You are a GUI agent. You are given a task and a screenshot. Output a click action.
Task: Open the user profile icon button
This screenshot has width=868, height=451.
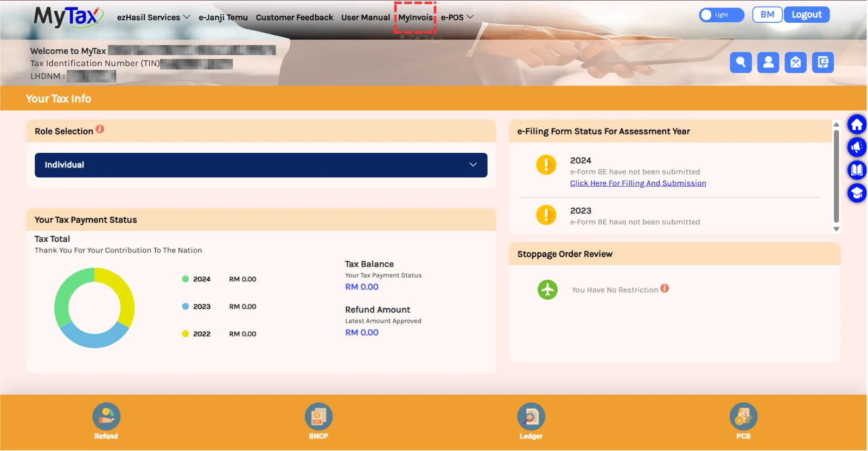[768, 62]
